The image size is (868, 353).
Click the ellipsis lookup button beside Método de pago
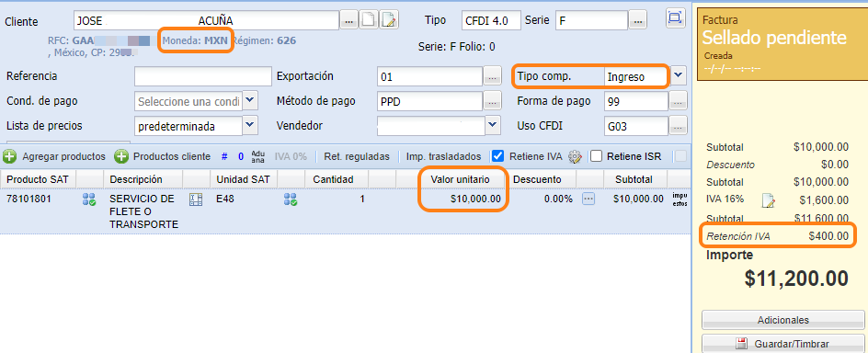point(492,101)
